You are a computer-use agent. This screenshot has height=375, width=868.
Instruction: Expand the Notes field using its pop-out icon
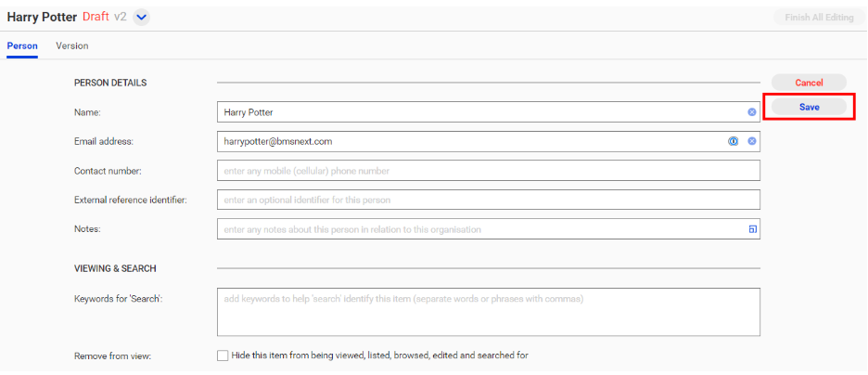coord(752,229)
